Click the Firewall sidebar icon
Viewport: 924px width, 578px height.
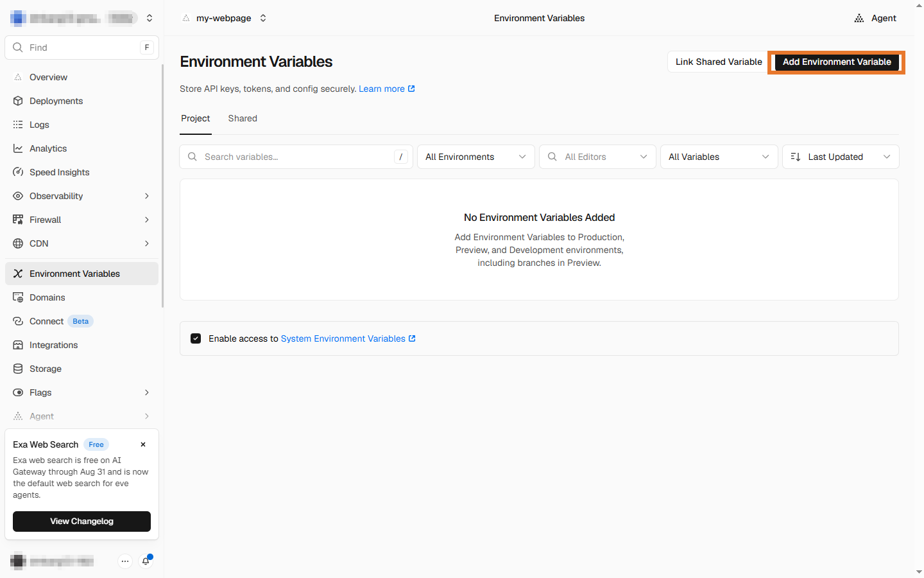click(18, 220)
